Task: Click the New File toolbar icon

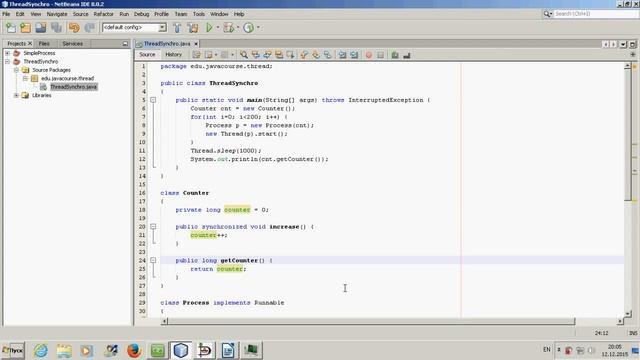Action: point(11,28)
